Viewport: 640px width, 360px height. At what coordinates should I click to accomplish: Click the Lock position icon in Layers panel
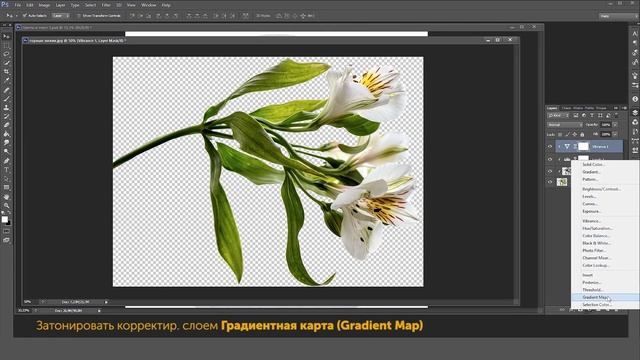(575, 134)
